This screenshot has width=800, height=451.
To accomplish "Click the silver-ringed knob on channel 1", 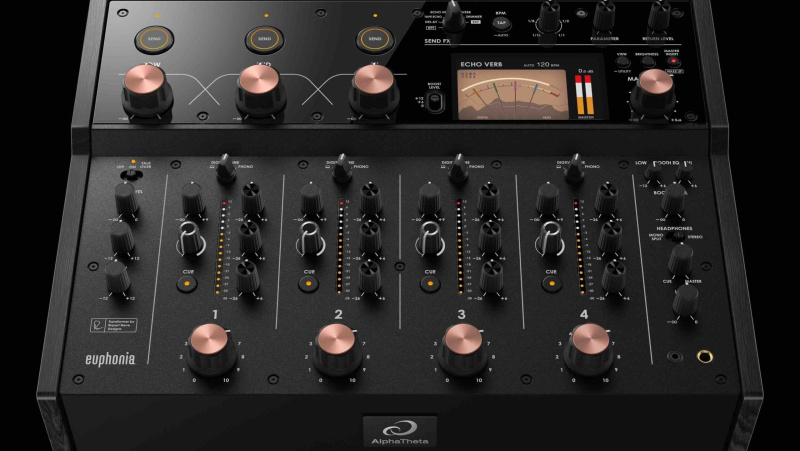I will click(x=190, y=239).
